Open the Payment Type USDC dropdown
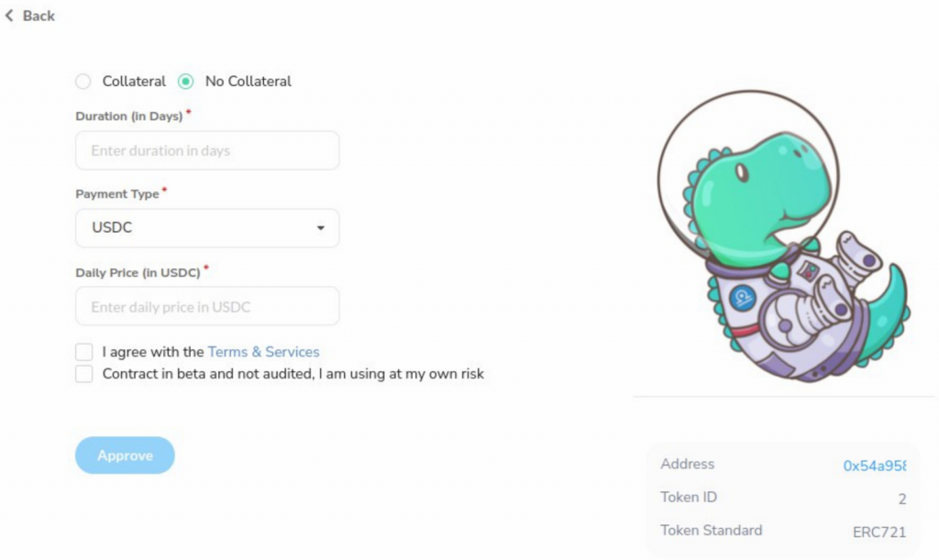Screen dimensions: 939x560 pos(207,228)
